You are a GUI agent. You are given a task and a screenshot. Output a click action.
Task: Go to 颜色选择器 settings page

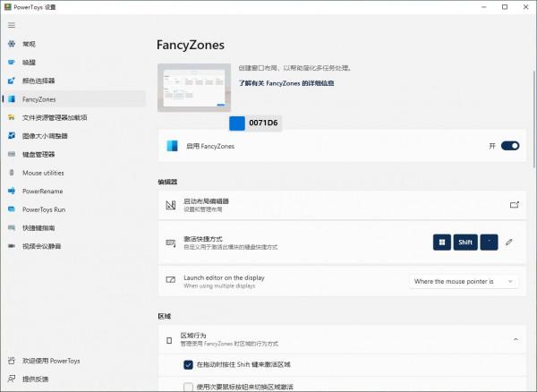click(73, 81)
